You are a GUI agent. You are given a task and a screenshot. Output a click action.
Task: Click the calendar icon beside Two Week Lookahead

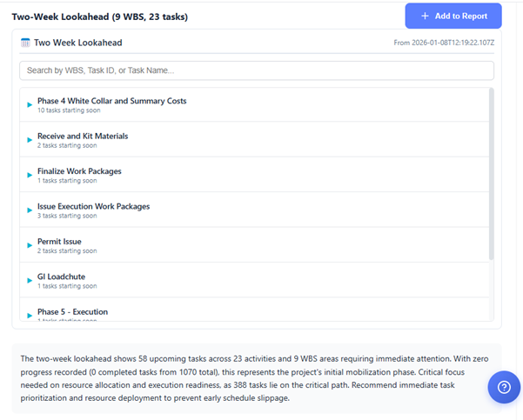(x=25, y=43)
